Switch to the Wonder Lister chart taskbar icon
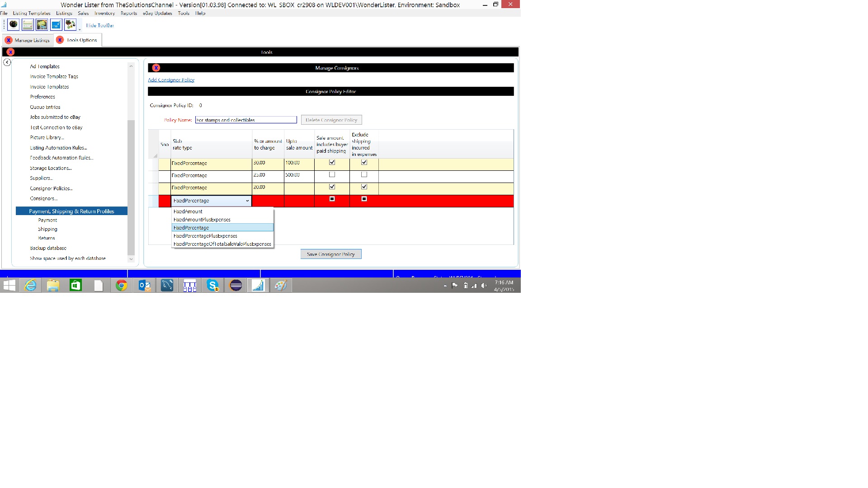868x488 pixels. 258,285
